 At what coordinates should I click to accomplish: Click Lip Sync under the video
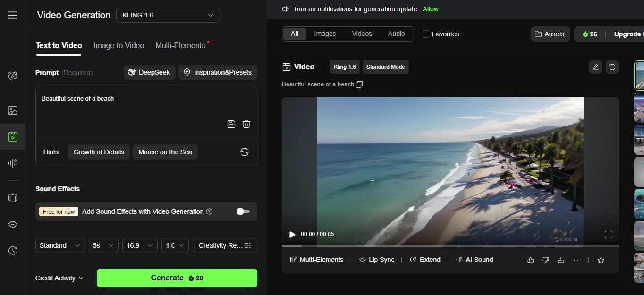377,260
